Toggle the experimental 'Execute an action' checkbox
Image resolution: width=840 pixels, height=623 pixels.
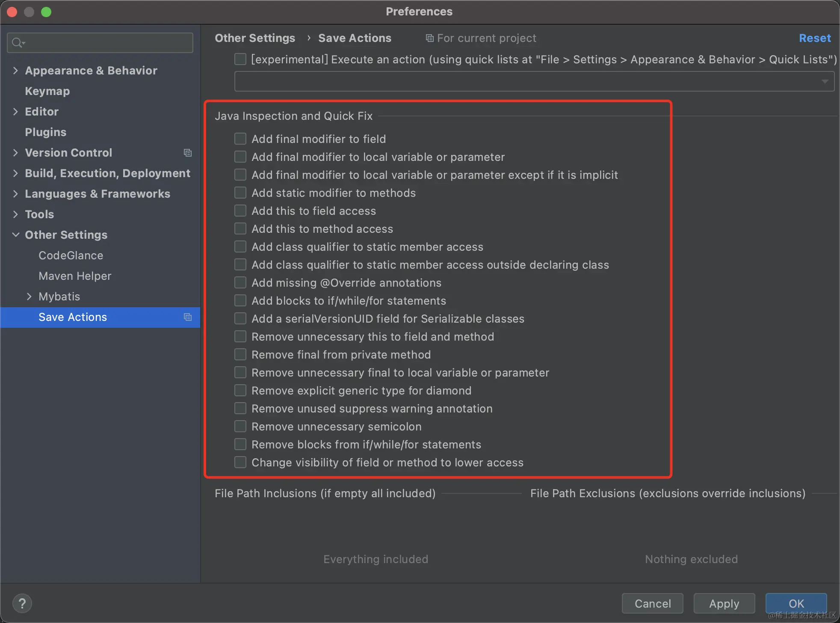[x=240, y=59]
